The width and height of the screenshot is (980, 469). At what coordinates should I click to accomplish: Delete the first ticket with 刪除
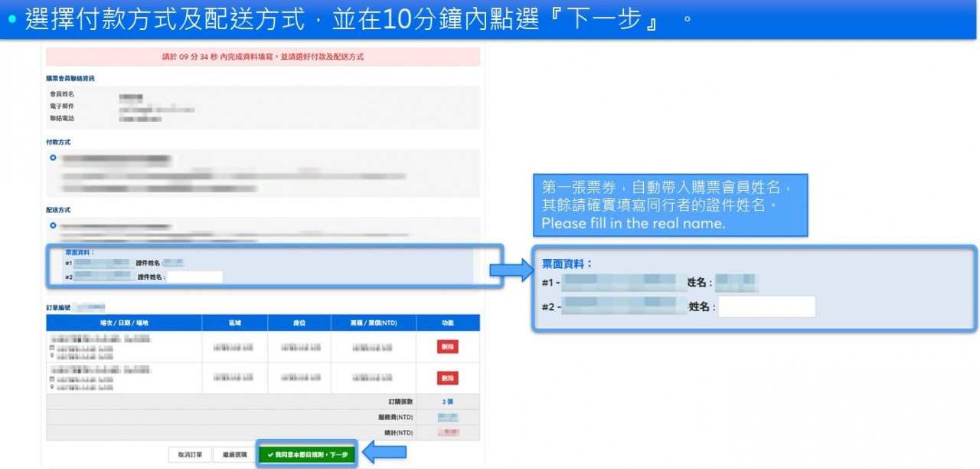[447, 347]
